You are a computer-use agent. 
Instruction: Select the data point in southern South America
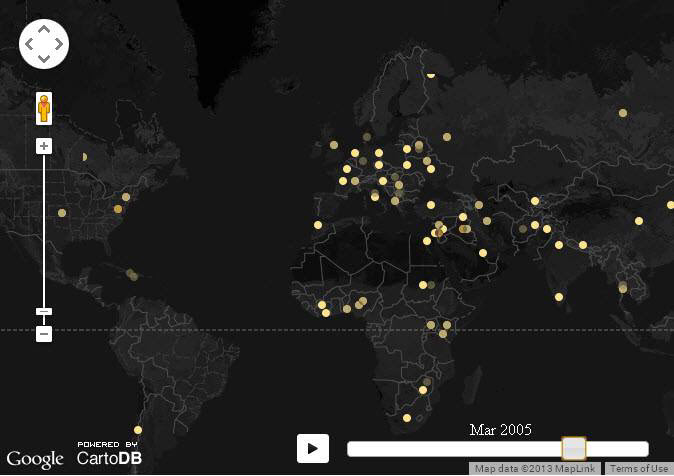[x=138, y=430]
